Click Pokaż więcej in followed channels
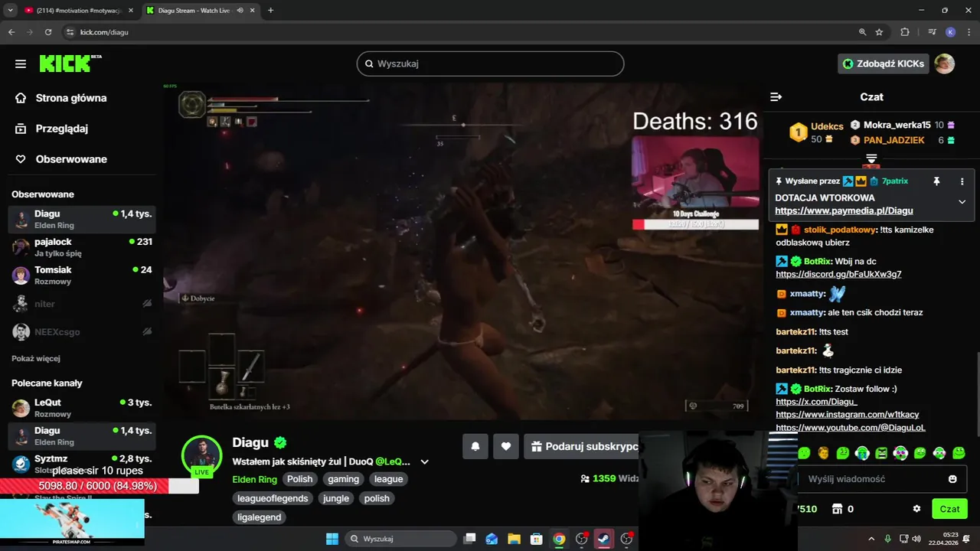This screenshot has height=551, width=980. coord(36,359)
